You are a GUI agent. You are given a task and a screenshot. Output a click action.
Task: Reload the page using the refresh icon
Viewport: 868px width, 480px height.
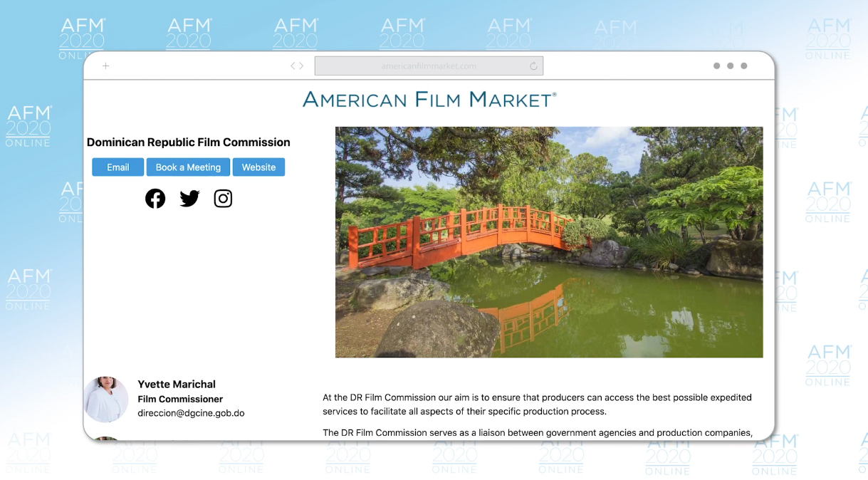coord(533,66)
